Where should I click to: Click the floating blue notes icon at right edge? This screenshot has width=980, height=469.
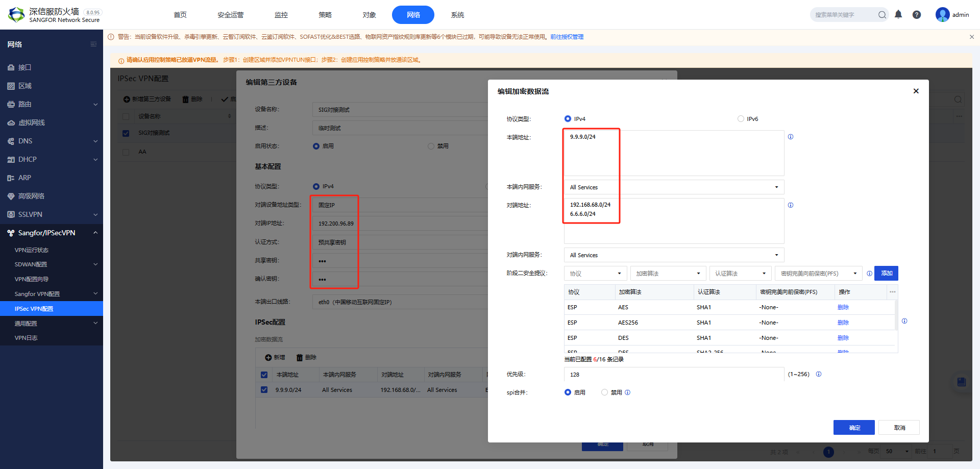click(962, 382)
